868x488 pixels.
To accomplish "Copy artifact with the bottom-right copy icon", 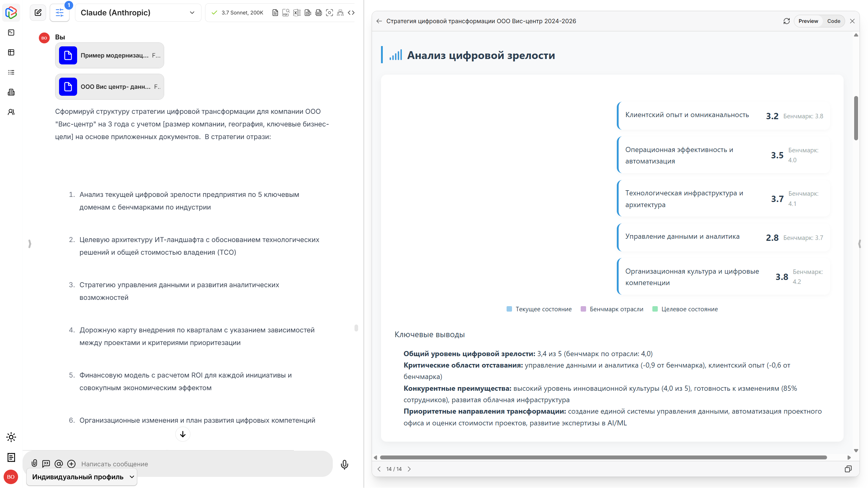I will 848,469.
